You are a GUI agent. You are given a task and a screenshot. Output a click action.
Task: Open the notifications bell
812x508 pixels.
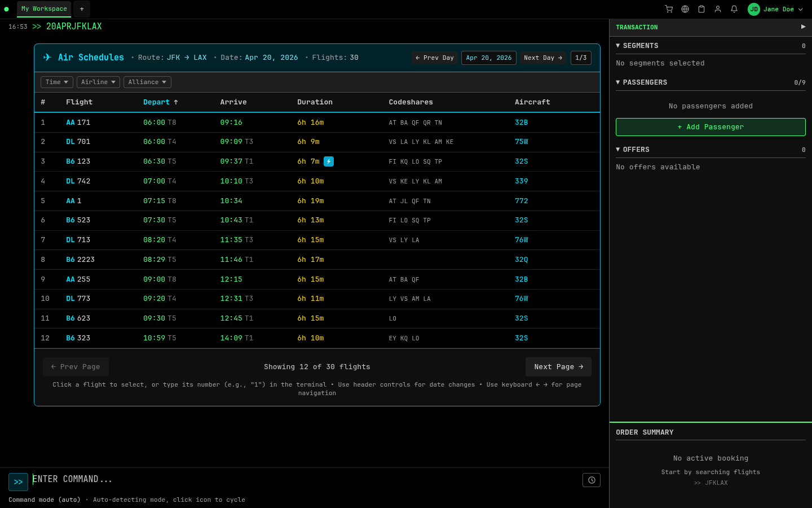734,9
